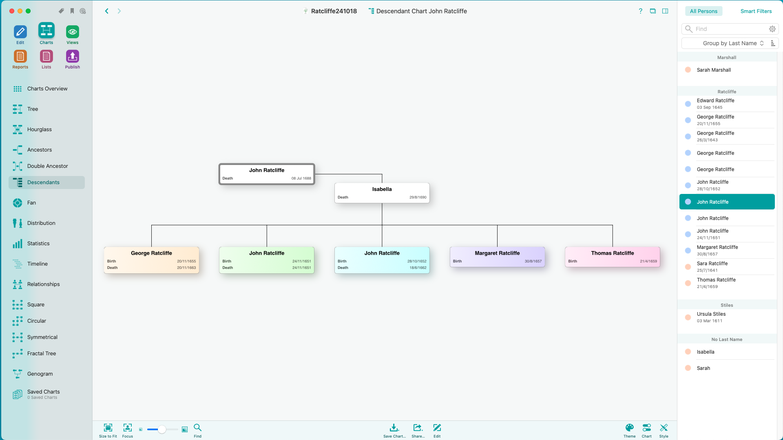Switch to the All Persons tab

703,11
